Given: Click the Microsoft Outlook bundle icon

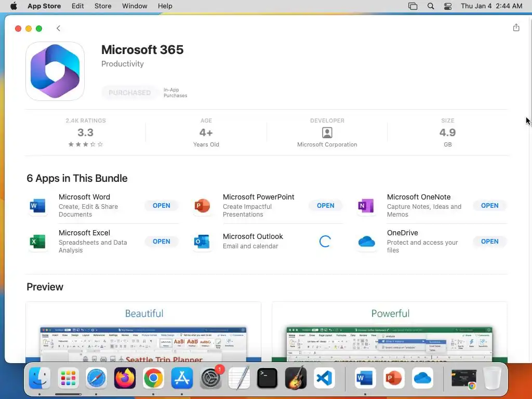Looking at the screenshot, I should point(202,242).
